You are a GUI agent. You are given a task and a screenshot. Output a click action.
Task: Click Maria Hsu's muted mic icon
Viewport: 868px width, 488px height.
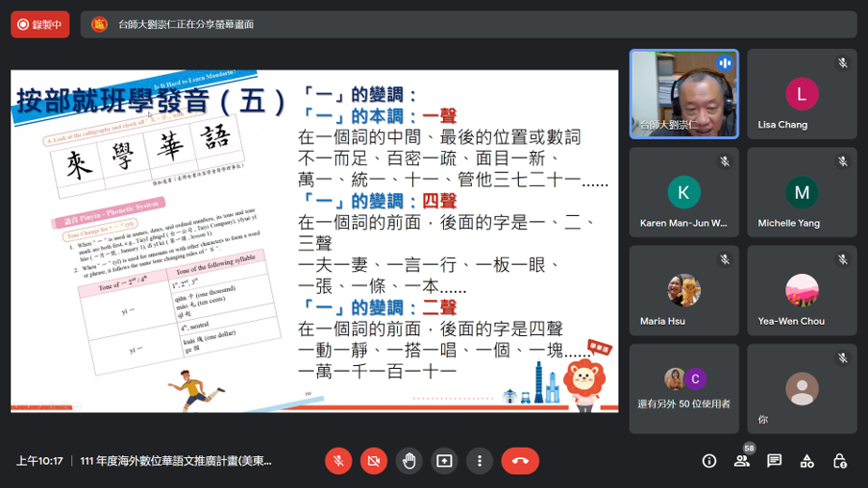click(725, 259)
